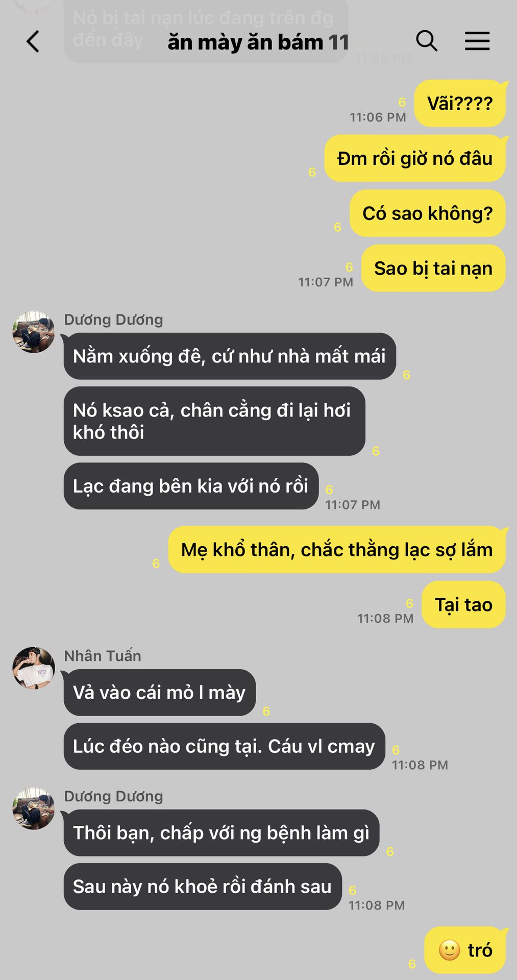Tap the 'Có sao không?' bubble
Screen dimensions: 517x980
click(428, 213)
